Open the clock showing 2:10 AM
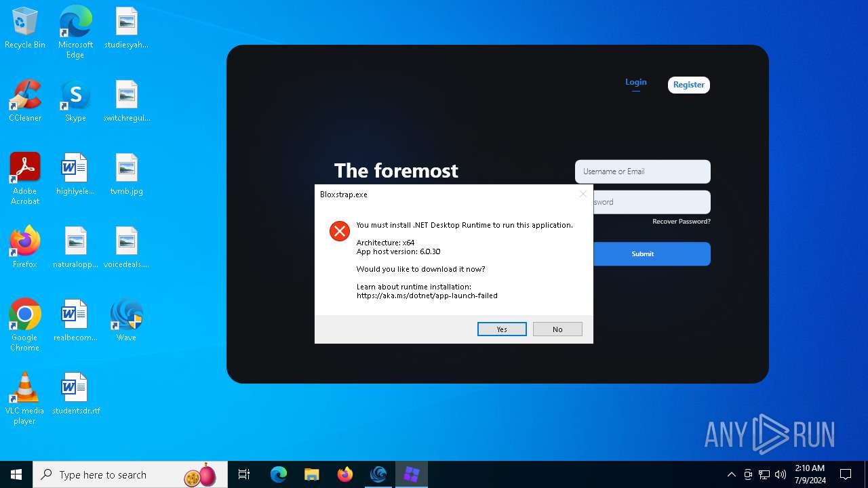Image resolution: width=868 pixels, height=488 pixels. coord(810,474)
